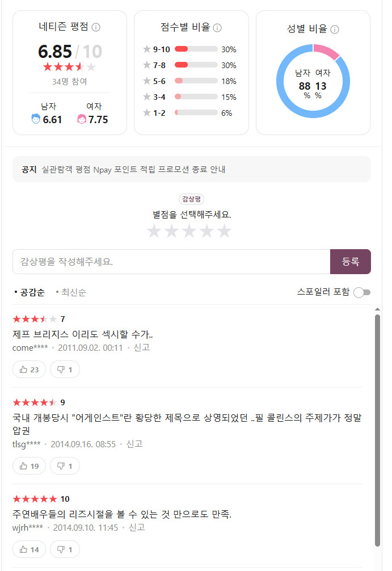Select the first star in rating picker
This screenshot has height=571, width=392.
pyautogui.click(x=154, y=231)
